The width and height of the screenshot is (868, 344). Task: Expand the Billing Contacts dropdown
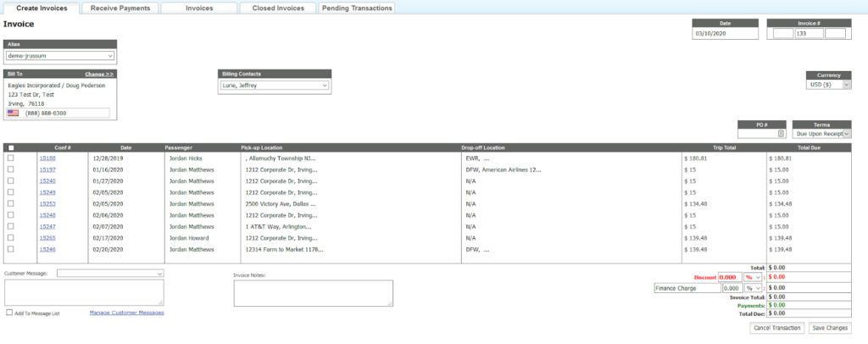coord(275,86)
